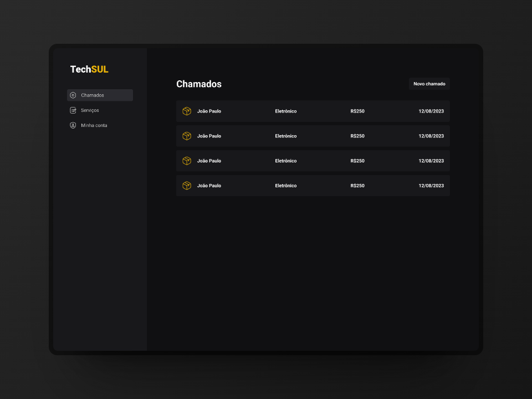Click the Serviços edit icon in the sidebar
This screenshot has width=532, height=399.
click(73, 110)
